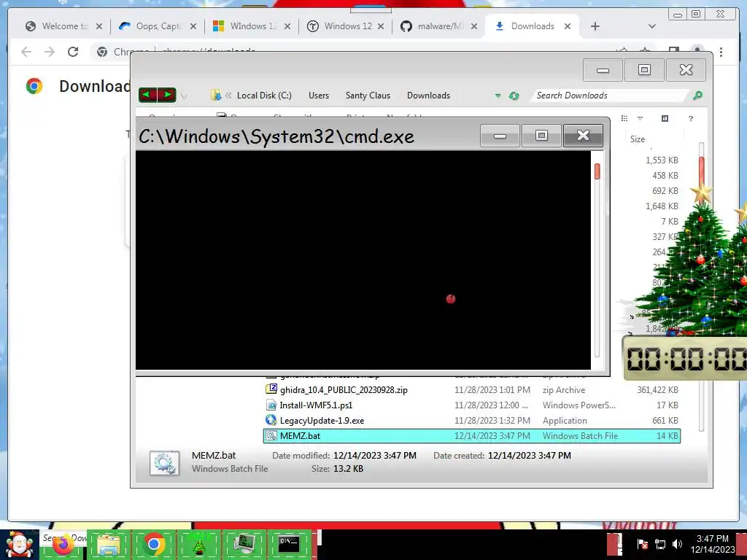
Task: Click the LegacyUpdate-1.9.exe application icon
Action: (271, 420)
